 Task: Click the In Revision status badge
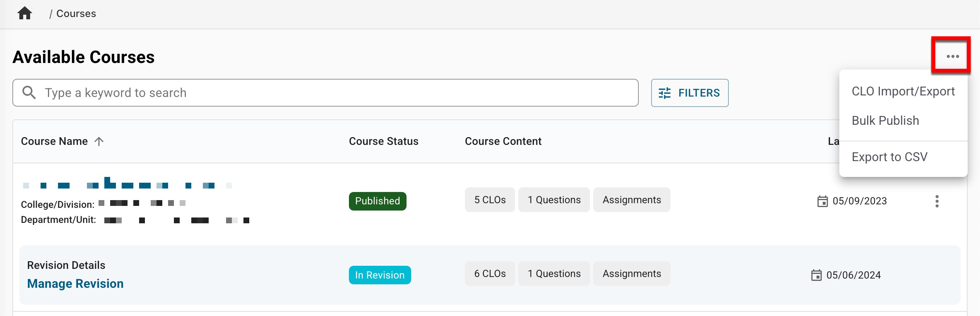pyautogui.click(x=379, y=275)
